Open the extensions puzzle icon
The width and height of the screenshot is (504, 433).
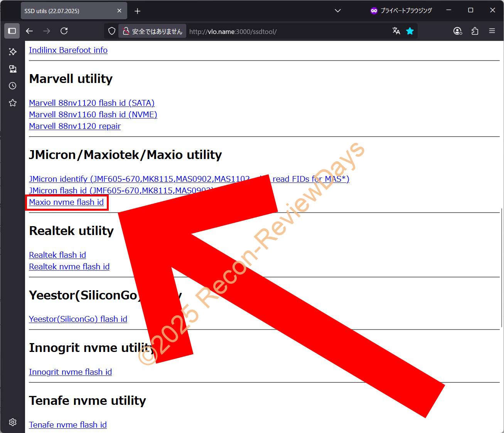tap(475, 31)
